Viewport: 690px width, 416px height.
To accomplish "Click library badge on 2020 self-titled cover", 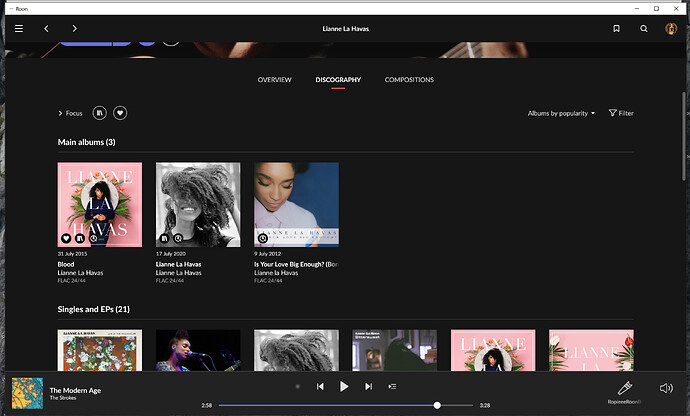I will (164, 238).
